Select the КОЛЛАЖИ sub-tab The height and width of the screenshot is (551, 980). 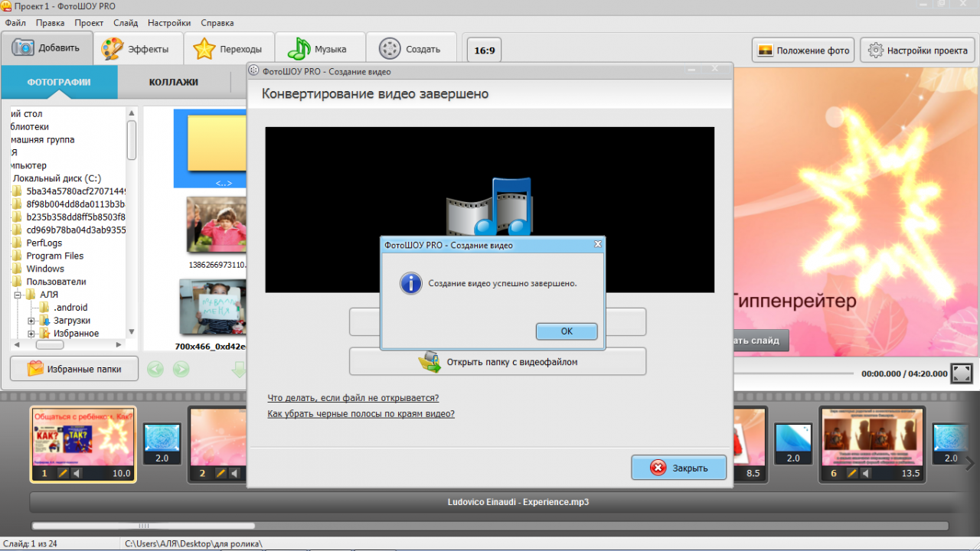coord(174,82)
